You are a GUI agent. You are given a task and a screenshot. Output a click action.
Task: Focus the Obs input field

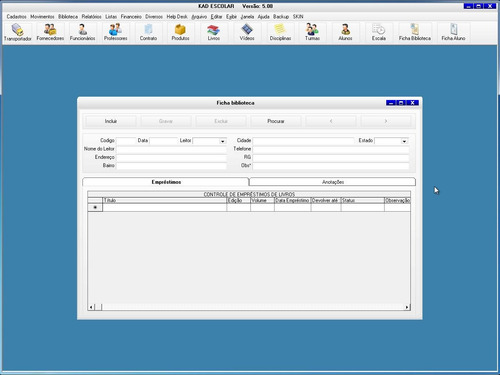point(331,166)
